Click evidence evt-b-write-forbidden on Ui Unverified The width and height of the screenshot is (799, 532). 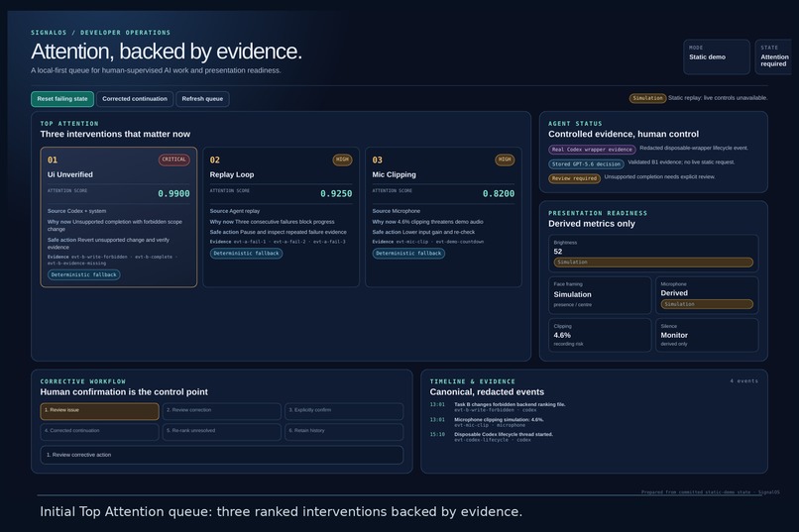[x=99, y=258]
